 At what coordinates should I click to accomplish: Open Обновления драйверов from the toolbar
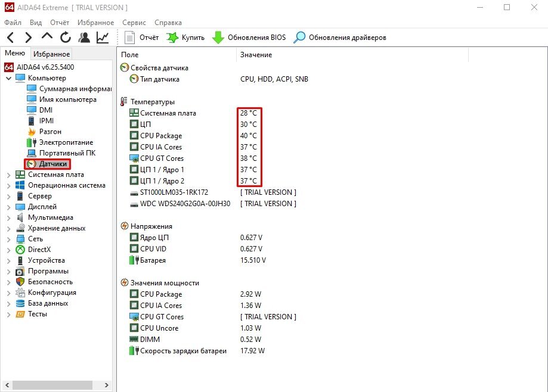coord(340,38)
